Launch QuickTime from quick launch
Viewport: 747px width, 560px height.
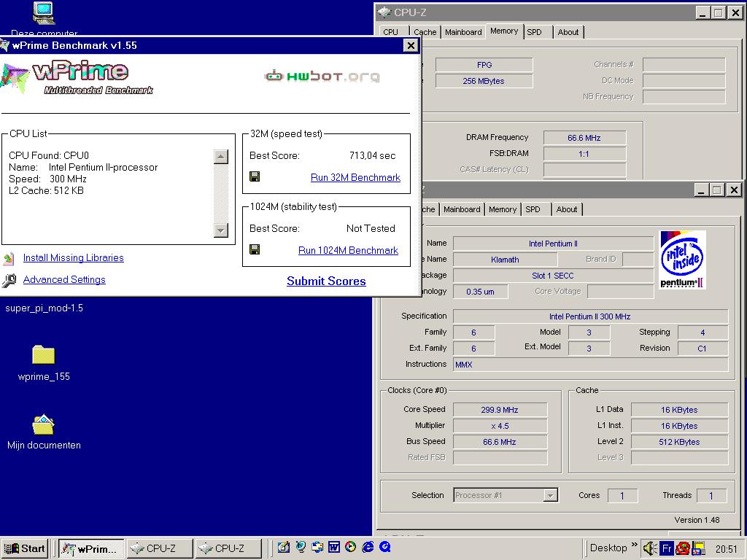[385, 548]
